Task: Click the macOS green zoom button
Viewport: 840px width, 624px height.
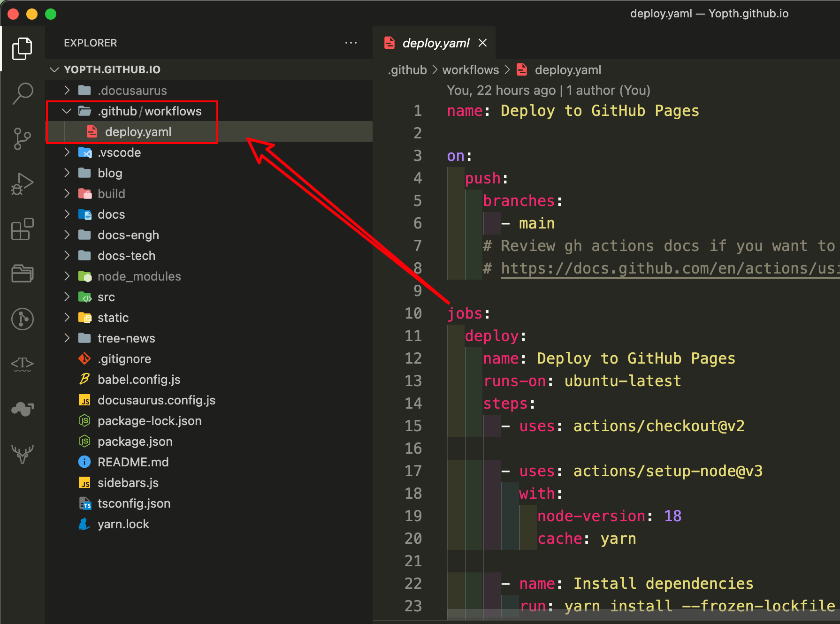Action: pyautogui.click(x=51, y=14)
